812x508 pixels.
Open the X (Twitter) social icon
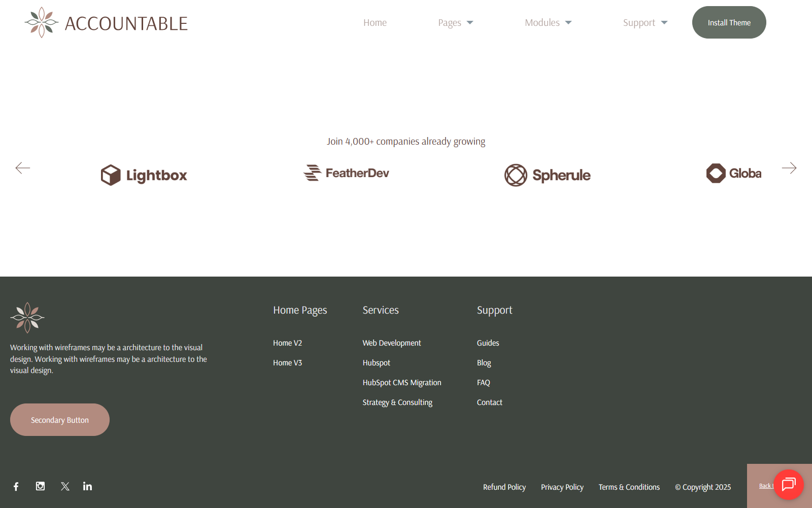point(65,486)
